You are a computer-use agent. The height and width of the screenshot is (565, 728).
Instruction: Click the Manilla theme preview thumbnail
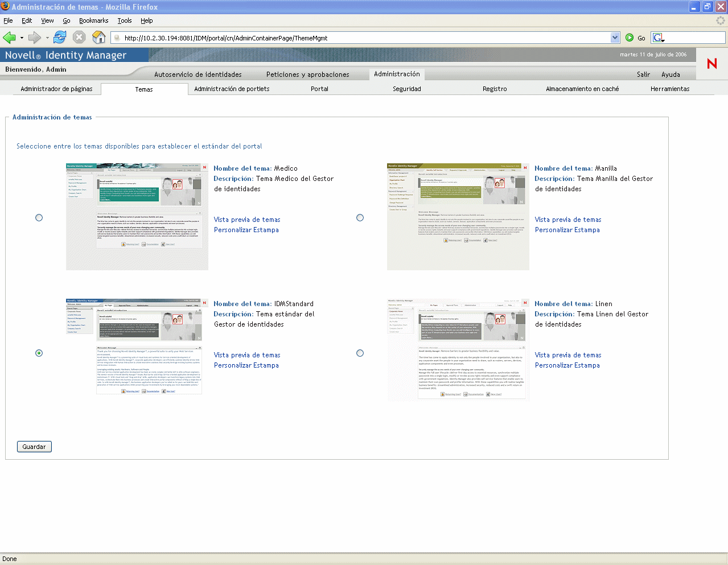coord(458,217)
